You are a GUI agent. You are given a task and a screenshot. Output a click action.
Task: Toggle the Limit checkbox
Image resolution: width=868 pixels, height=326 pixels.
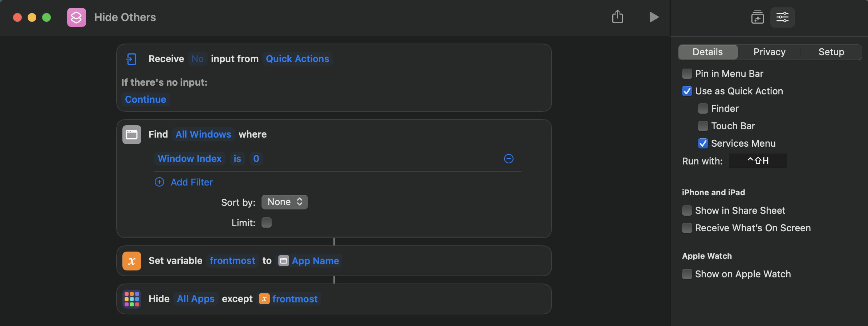(267, 223)
